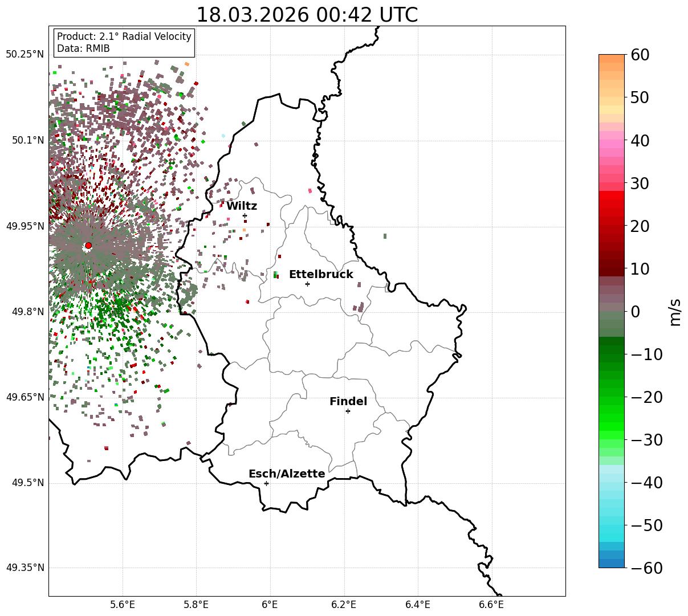The height and width of the screenshot is (616, 688).
Task: Click the 10 colorbar tick label
Action: point(642,269)
